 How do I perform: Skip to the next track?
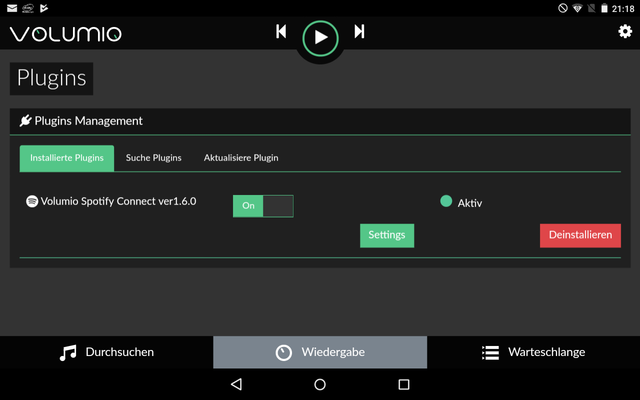[359, 31]
